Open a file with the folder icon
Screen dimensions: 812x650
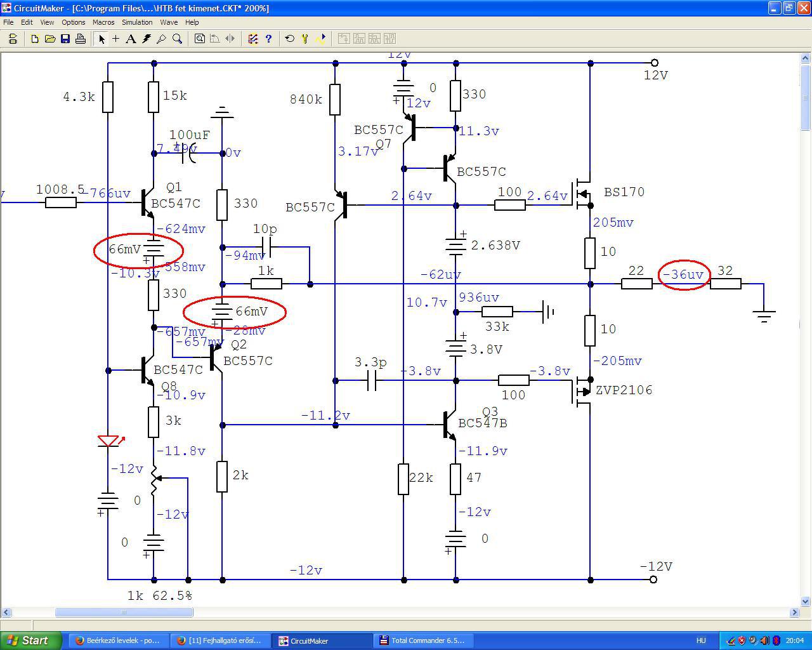point(50,39)
